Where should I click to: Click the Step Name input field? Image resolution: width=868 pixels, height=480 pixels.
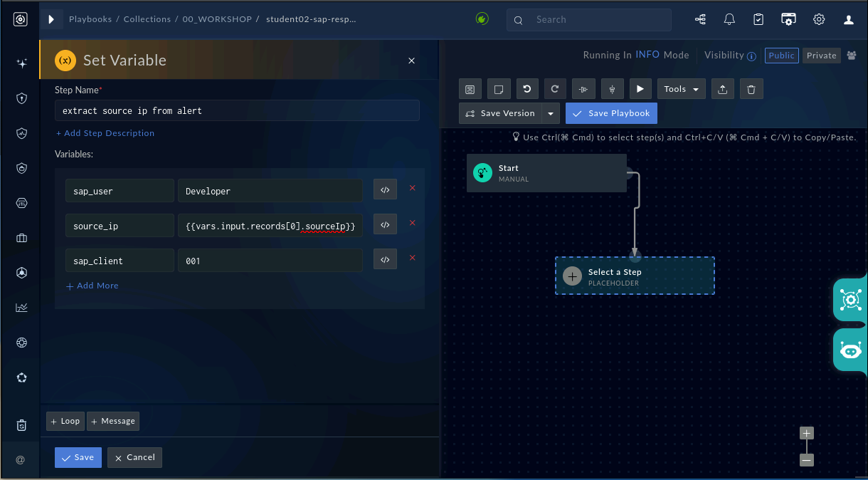click(x=237, y=110)
